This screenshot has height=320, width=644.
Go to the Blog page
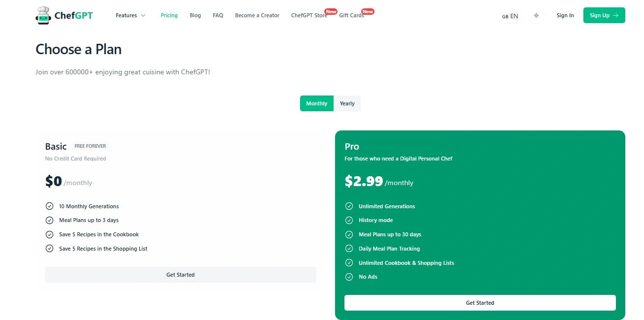195,15
